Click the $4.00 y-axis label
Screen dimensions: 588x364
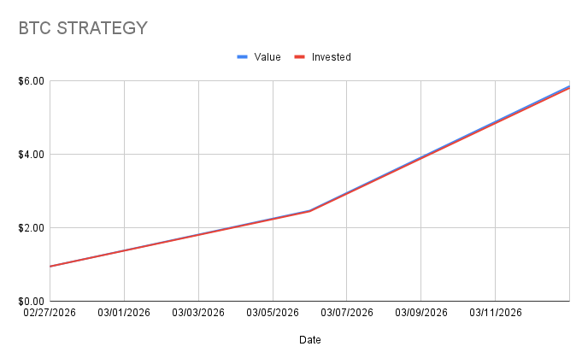(31, 155)
